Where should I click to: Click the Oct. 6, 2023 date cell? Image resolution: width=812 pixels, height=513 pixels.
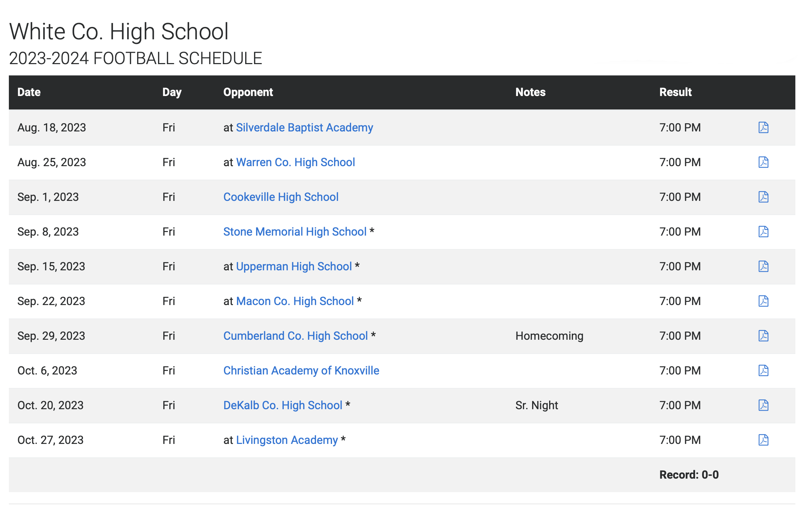coord(47,371)
